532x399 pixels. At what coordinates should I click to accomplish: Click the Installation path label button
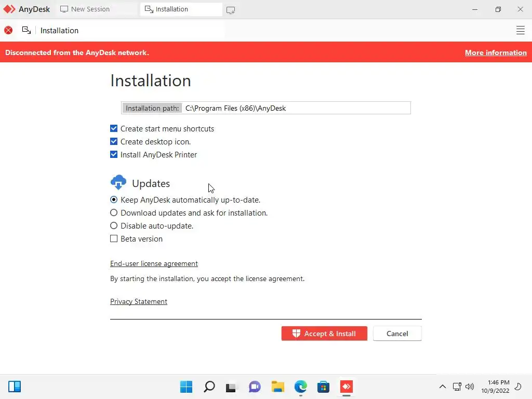[x=152, y=108]
